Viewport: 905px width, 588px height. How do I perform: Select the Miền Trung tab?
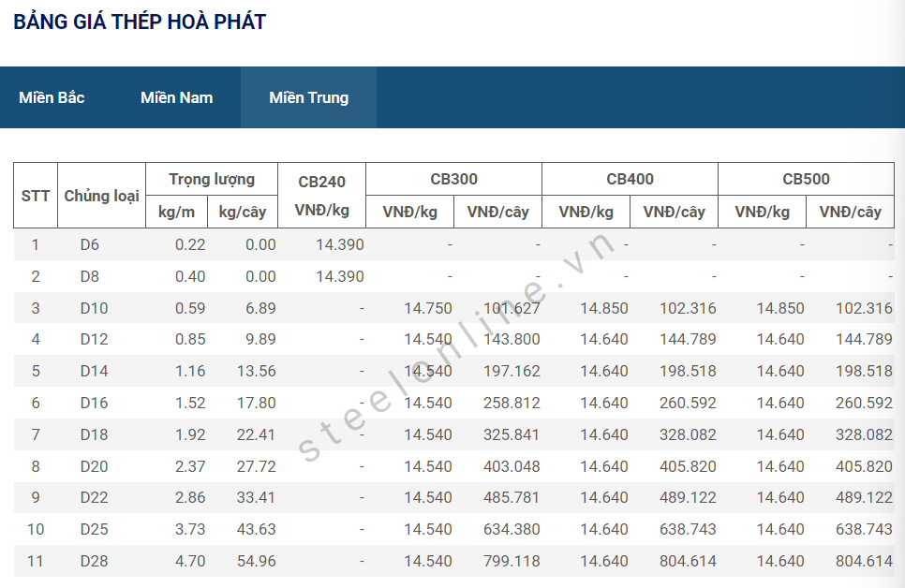point(309,97)
